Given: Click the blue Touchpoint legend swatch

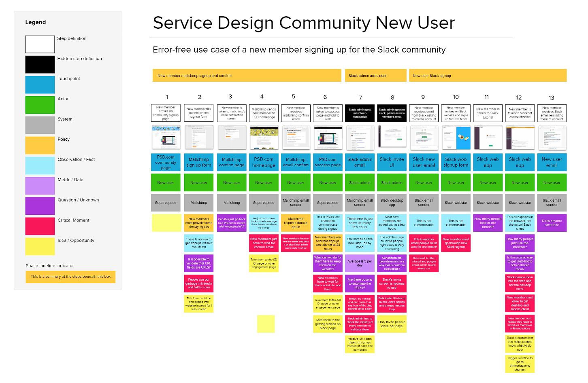Looking at the screenshot, I should click(x=40, y=85).
